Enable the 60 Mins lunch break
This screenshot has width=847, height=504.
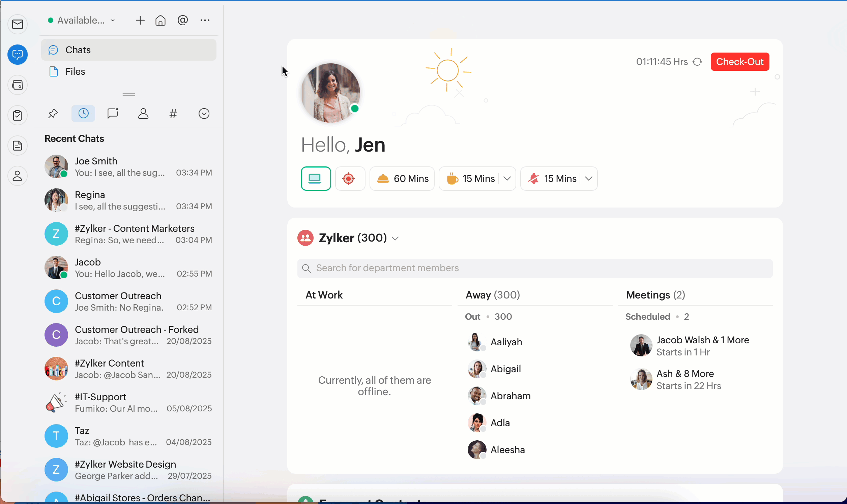click(402, 179)
